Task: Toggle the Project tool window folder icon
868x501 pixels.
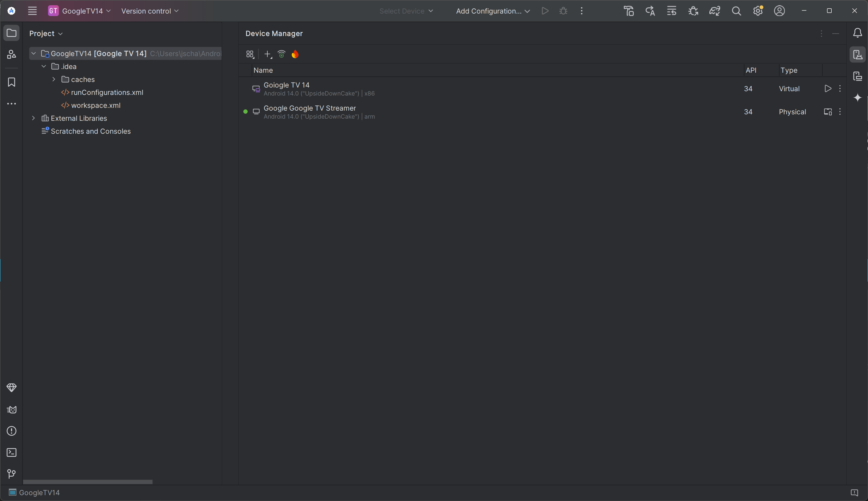Action: 11,33
